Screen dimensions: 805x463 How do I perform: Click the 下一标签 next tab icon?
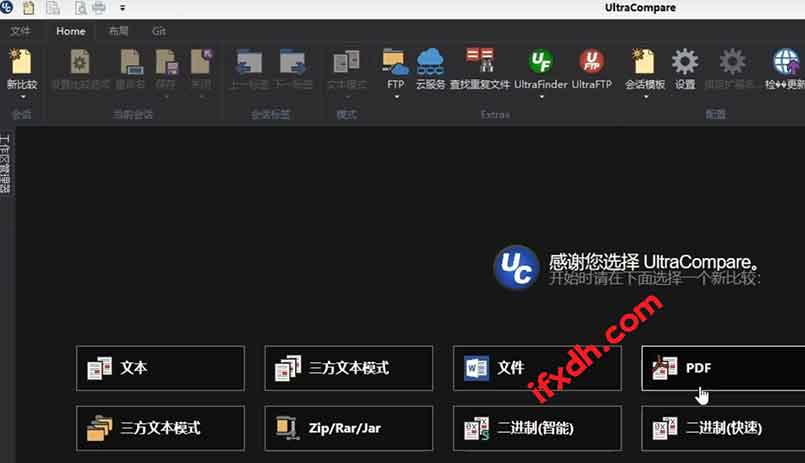click(293, 62)
